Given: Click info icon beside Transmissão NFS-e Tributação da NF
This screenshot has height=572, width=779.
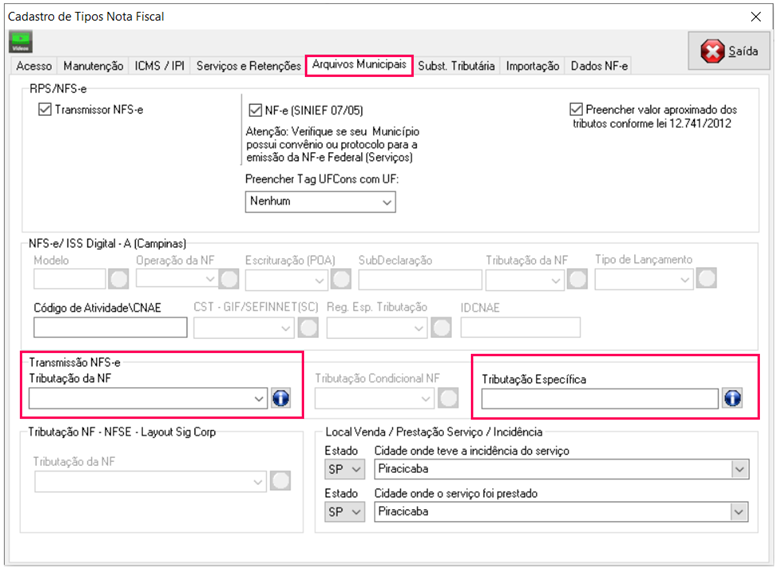Looking at the screenshot, I should pos(281,399).
